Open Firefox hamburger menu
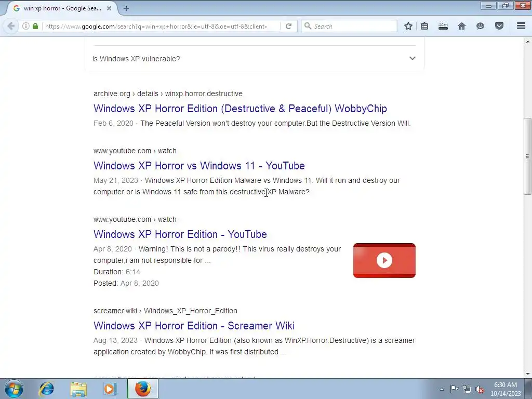The width and height of the screenshot is (532, 399). (x=521, y=26)
